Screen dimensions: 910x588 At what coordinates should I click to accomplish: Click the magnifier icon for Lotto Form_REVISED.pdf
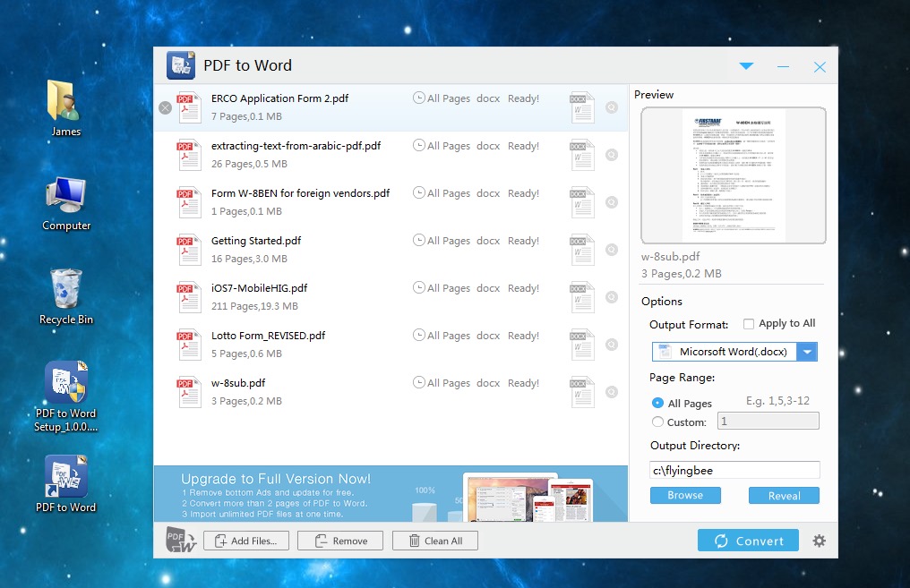click(x=612, y=345)
